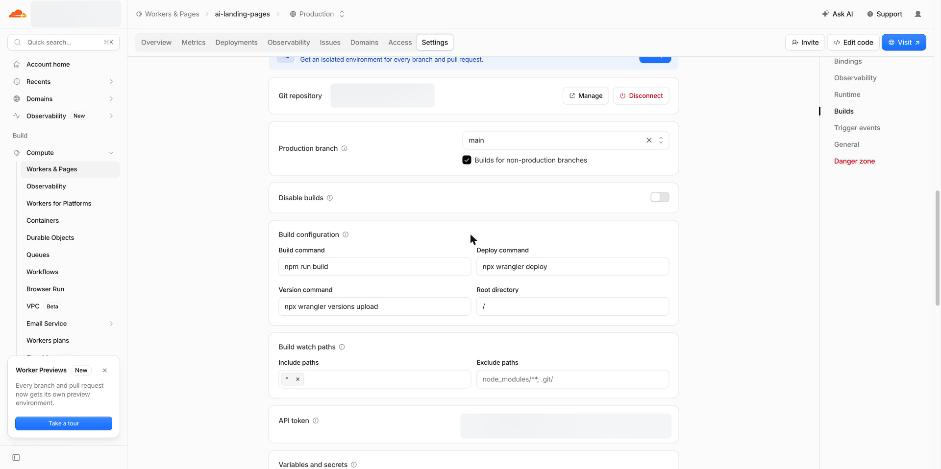Click the Build command input field

(x=374, y=267)
